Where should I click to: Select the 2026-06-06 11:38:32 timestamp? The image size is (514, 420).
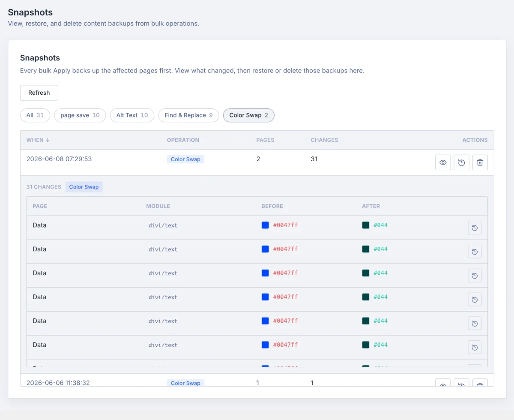pos(58,383)
